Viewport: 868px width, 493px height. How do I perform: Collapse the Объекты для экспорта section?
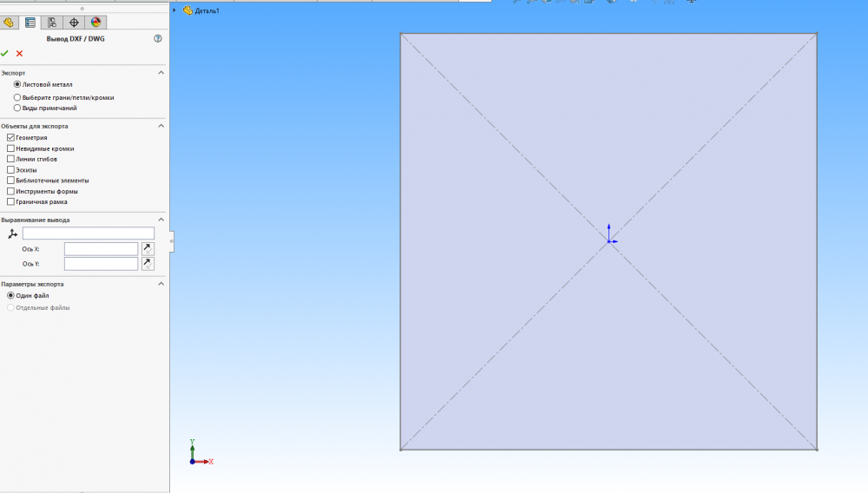click(161, 126)
